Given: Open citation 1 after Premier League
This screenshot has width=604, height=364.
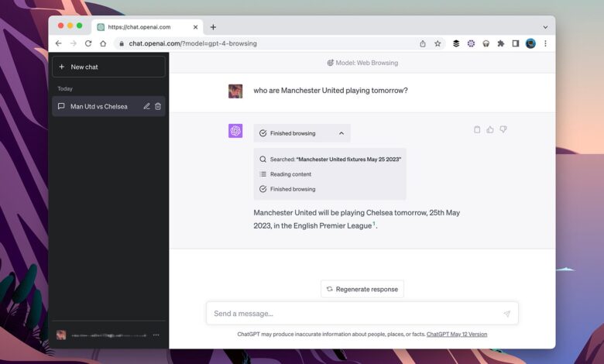Looking at the screenshot, I should 374,224.
